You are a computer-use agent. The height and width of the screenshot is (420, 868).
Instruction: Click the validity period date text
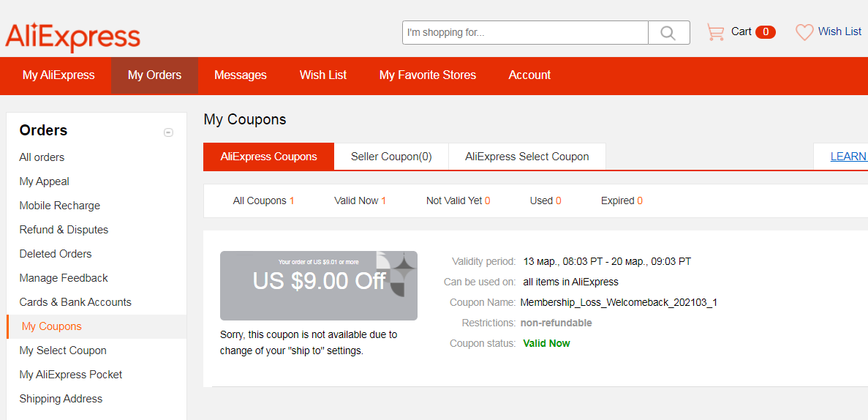[607, 261]
